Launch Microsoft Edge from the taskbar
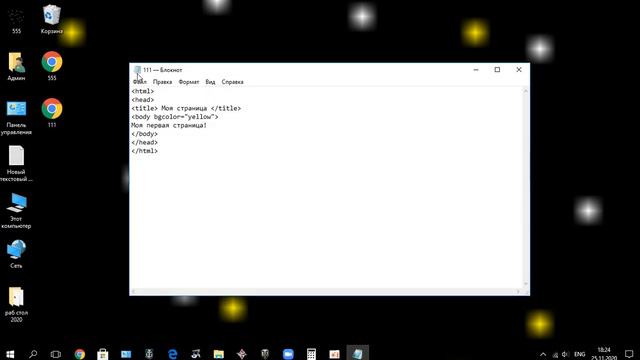The image size is (640, 360). click(x=173, y=354)
